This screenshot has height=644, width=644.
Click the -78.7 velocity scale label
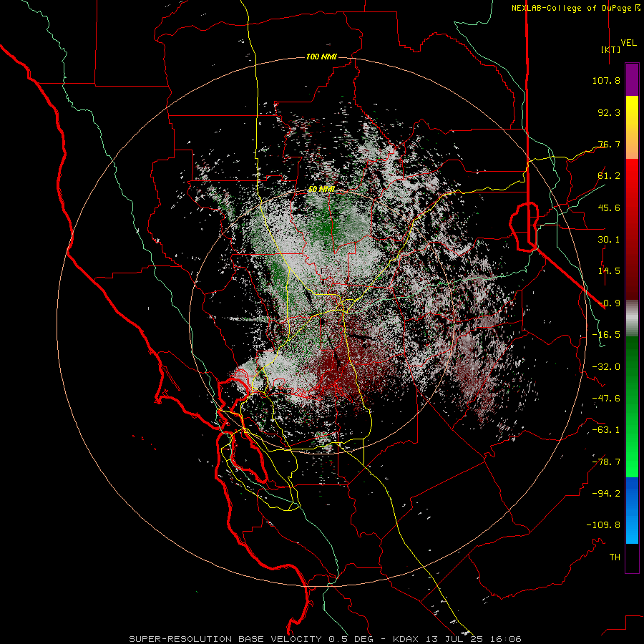[606, 462]
